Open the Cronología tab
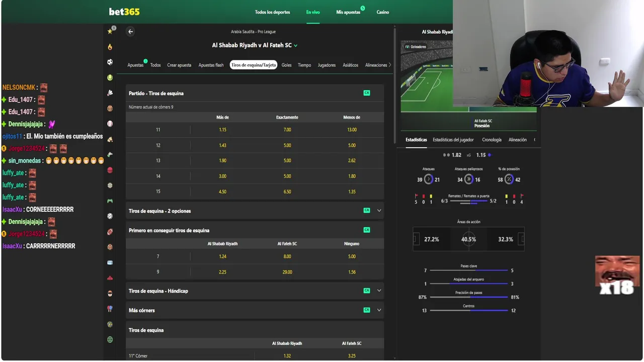Screen dimensions: 644x362 coord(492,140)
